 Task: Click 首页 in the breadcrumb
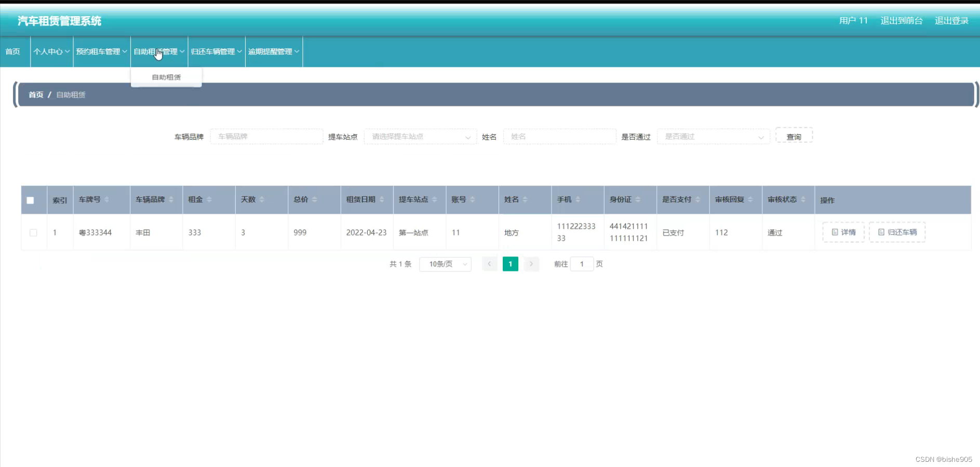[x=36, y=95]
